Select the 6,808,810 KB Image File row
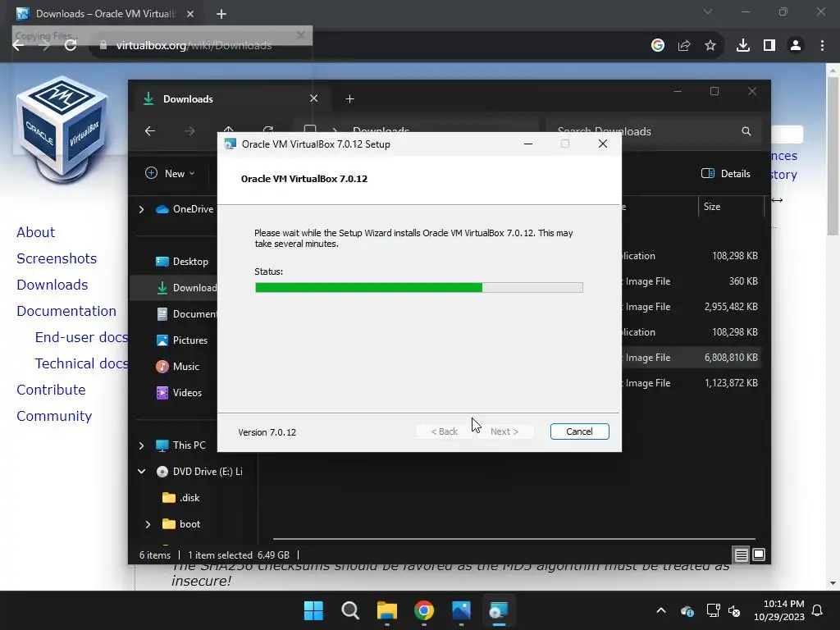The image size is (840, 630). tap(691, 358)
